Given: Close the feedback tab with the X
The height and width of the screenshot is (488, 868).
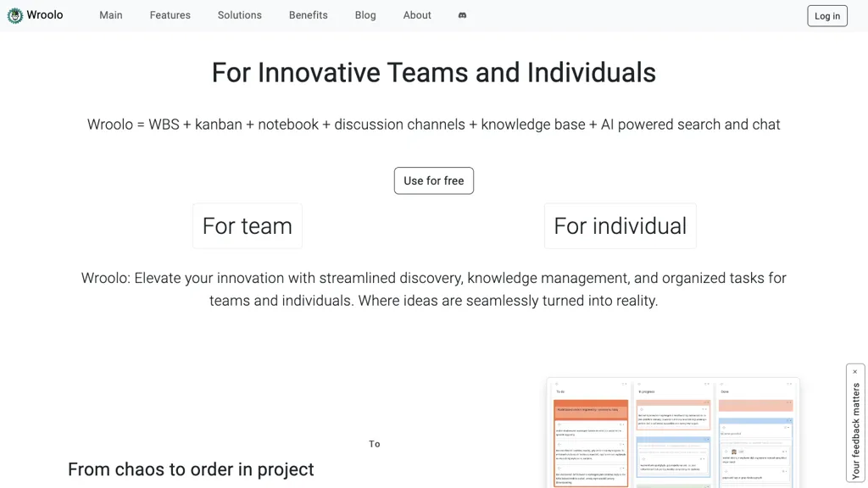Looking at the screenshot, I should (x=854, y=372).
